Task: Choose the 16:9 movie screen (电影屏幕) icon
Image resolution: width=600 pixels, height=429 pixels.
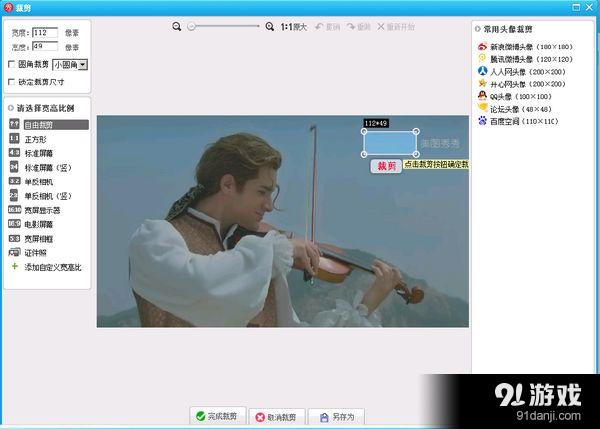Action: click(15, 224)
